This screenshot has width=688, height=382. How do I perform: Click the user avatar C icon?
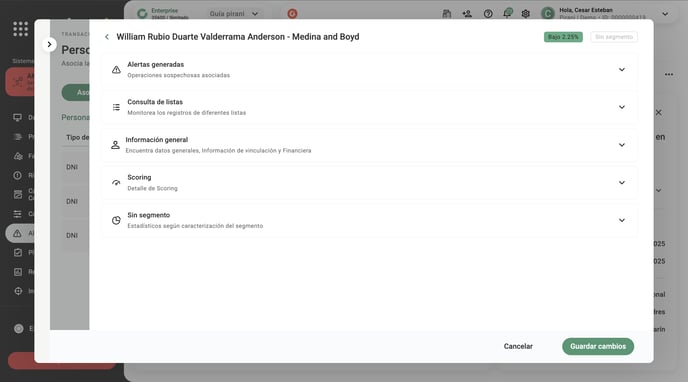[548, 14]
